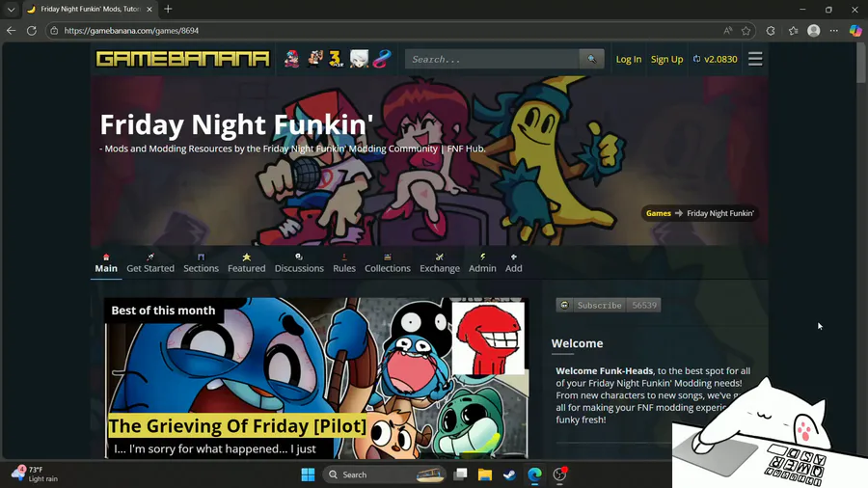The image size is (868, 488).
Task: Add page to favorites star icon
Action: point(746,31)
